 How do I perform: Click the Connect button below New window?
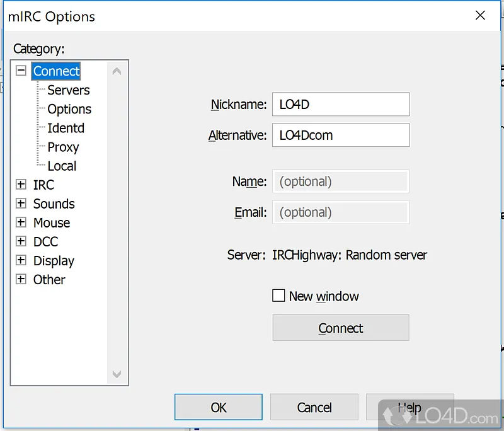coord(341,328)
